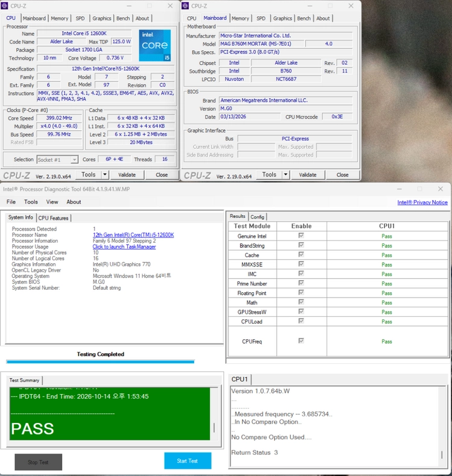Open SPD tab in right CPU-Z window
Screen dimensions: 452x476
click(x=261, y=19)
